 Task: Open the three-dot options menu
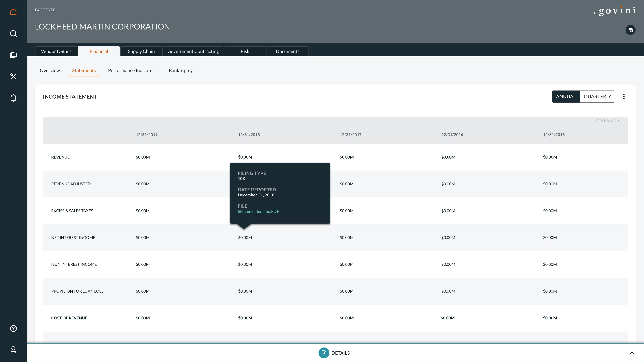[x=624, y=96]
